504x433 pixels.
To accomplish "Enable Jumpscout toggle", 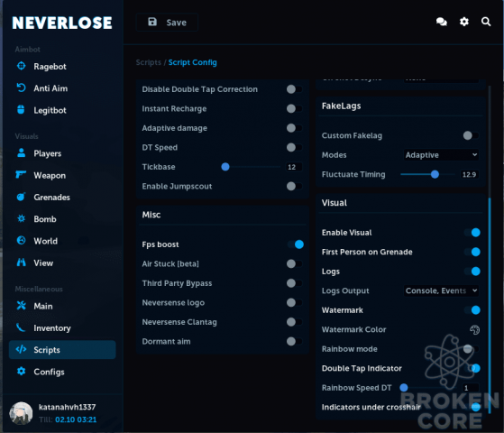I will (294, 186).
